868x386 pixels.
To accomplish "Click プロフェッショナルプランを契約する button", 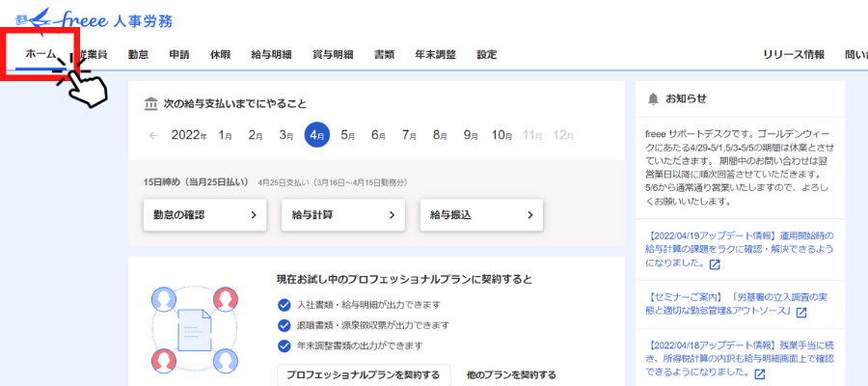I will tap(363, 374).
